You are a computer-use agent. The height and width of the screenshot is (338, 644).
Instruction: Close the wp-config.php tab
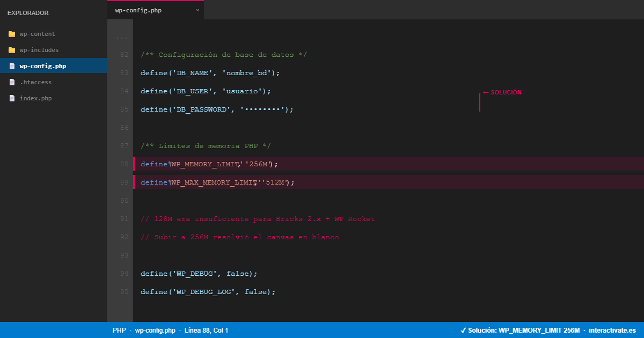click(197, 10)
